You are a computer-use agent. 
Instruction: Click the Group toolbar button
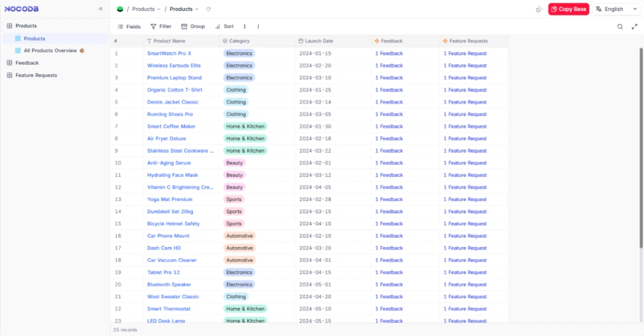[x=193, y=27]
